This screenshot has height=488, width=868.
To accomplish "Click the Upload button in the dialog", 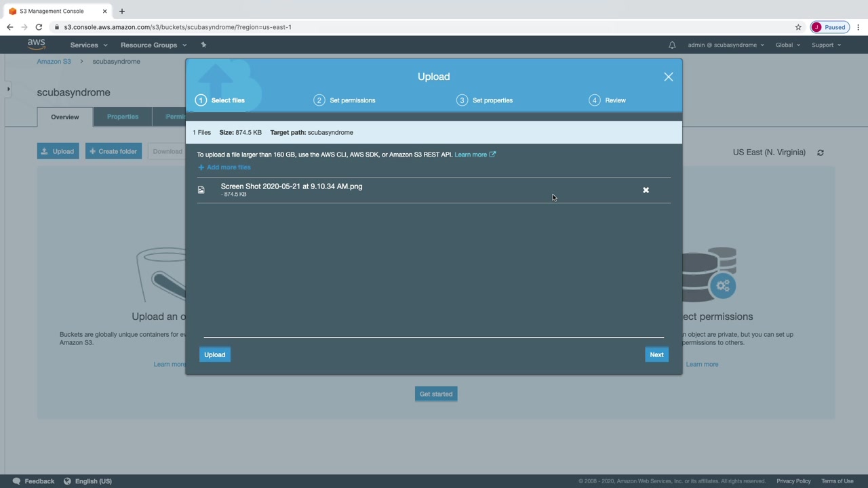I will (215, 354).
